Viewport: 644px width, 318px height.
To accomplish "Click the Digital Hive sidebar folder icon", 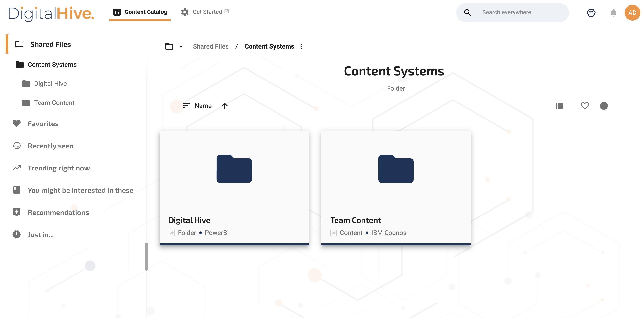I will [26, 84].
